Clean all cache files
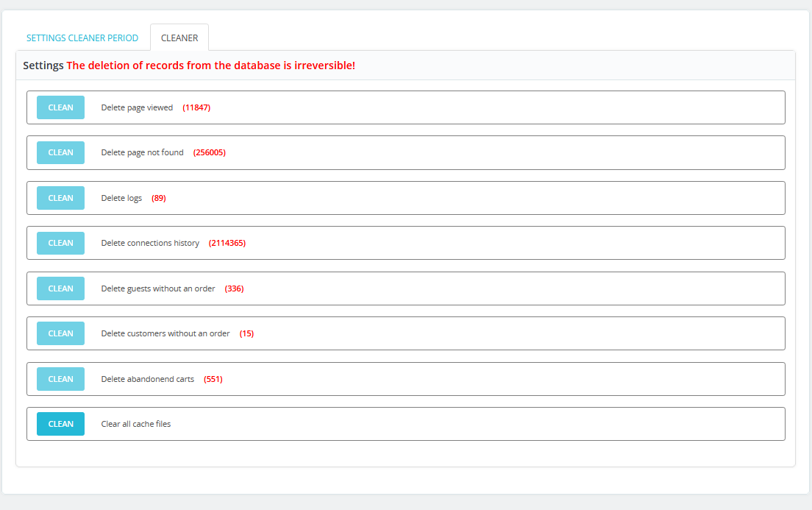Viewport: 812px width, 510px height. pos(60,424)
